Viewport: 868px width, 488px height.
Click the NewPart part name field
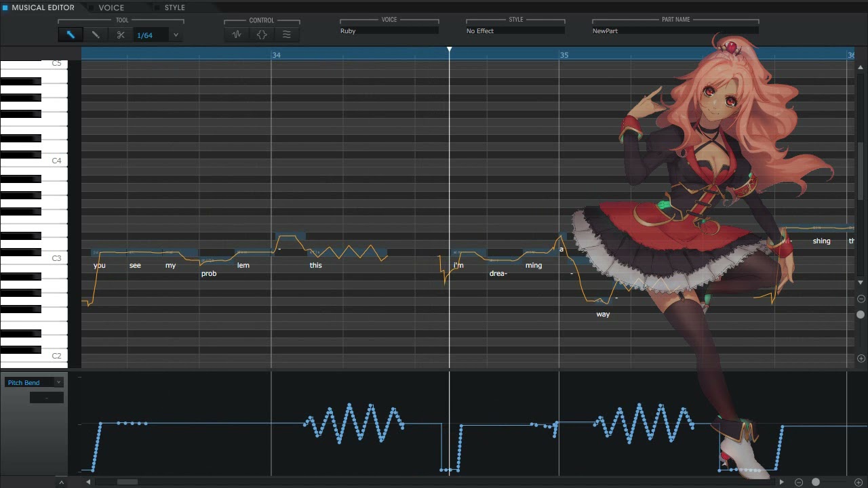675,31
